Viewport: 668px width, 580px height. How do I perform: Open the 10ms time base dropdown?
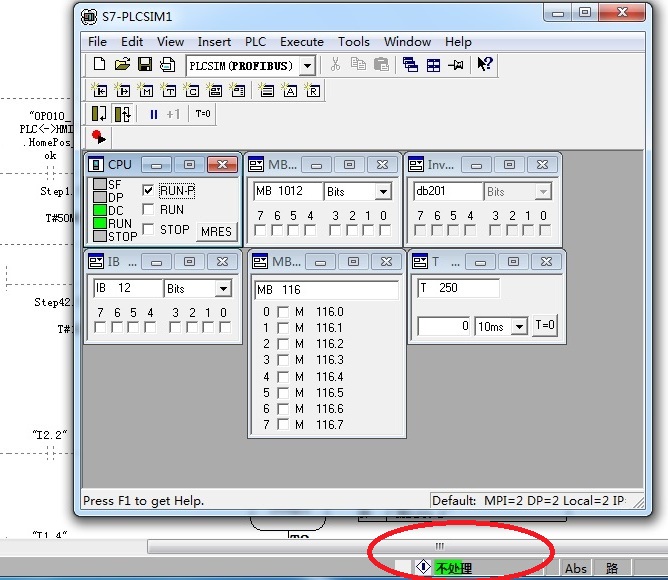point(519,327)
